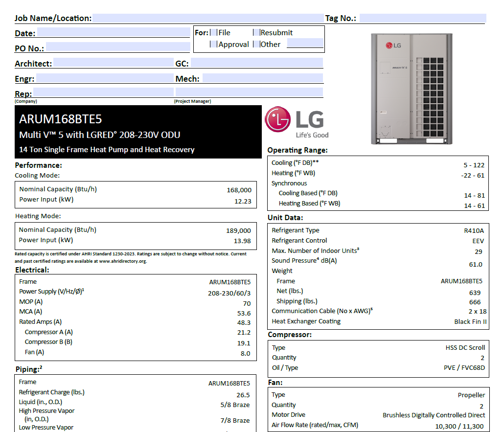Click the LG logo
Viewport: 504px width, 432px height.
click(x=277, y=119)
